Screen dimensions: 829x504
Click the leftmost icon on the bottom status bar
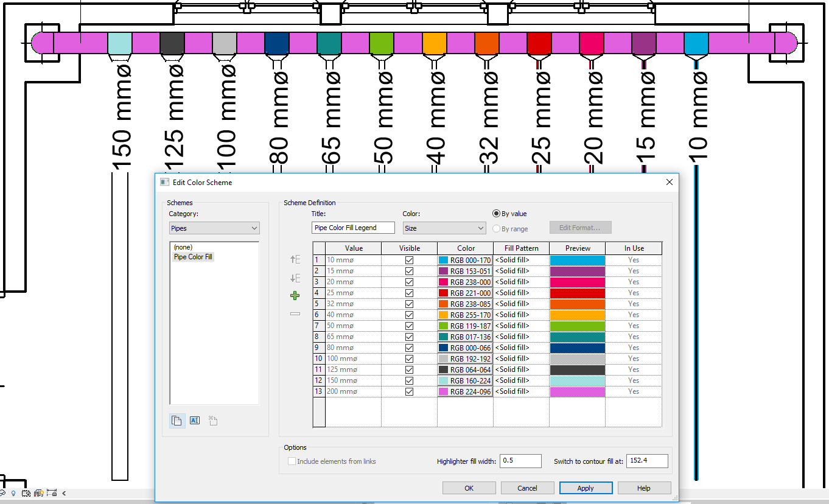[x=3, y=494]
